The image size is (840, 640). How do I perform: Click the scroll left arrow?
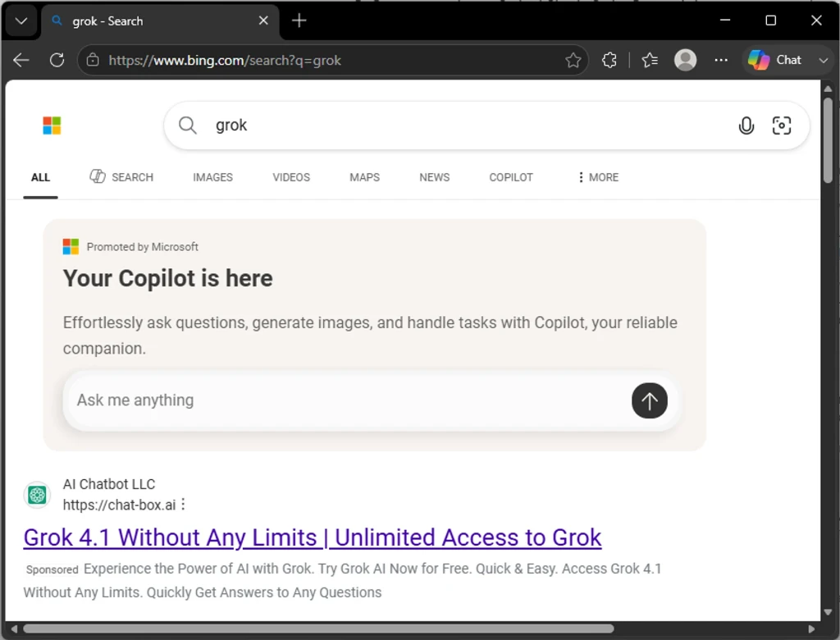point(15,629)
